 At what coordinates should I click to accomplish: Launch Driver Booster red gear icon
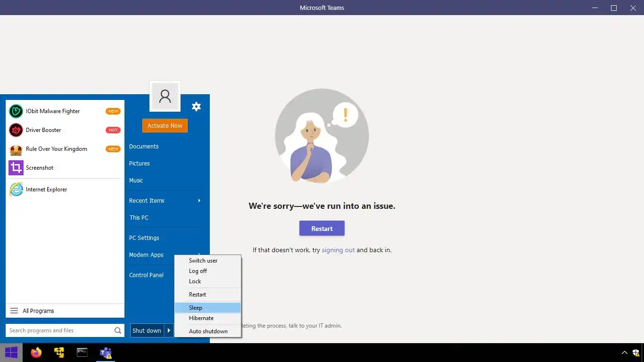tap(16, 130)
